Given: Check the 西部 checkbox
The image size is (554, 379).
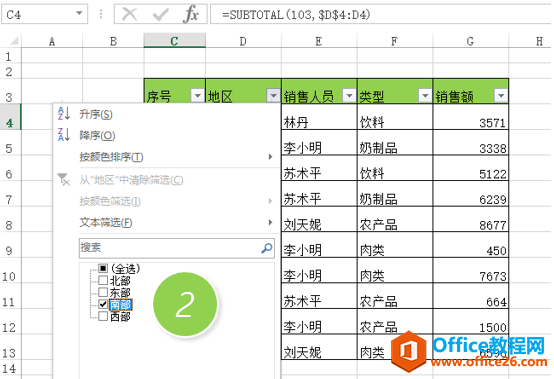Looking at the screenshot, I should tap(103, 316).
